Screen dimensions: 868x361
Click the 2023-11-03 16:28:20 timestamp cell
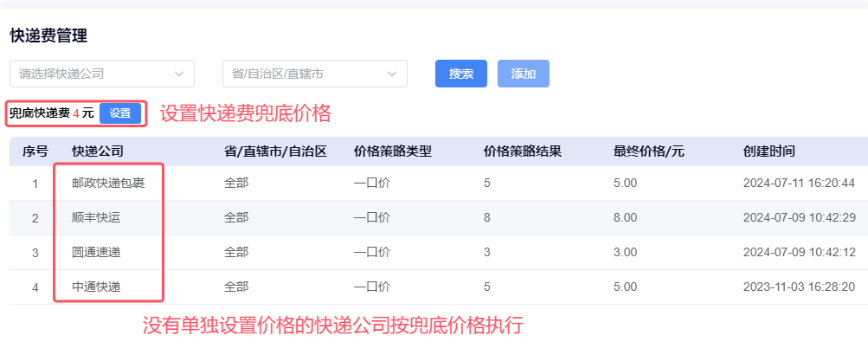(799, 287)
